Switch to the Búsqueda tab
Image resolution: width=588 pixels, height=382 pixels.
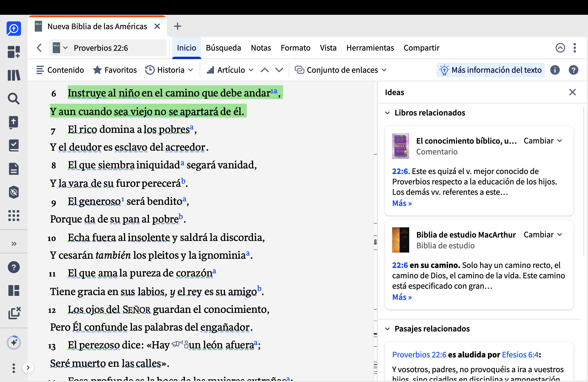[223, 48]
